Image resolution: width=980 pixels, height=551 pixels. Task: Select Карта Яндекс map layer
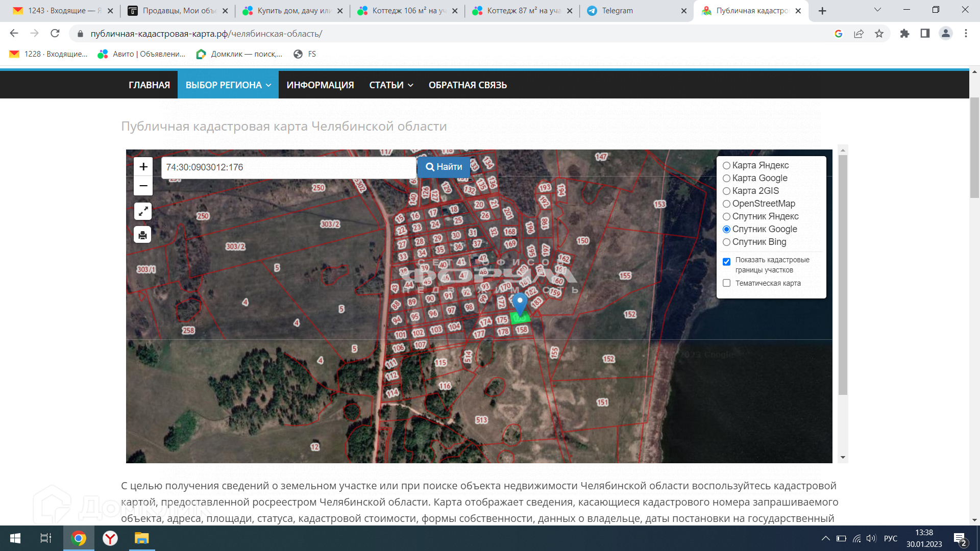[726, 165]
